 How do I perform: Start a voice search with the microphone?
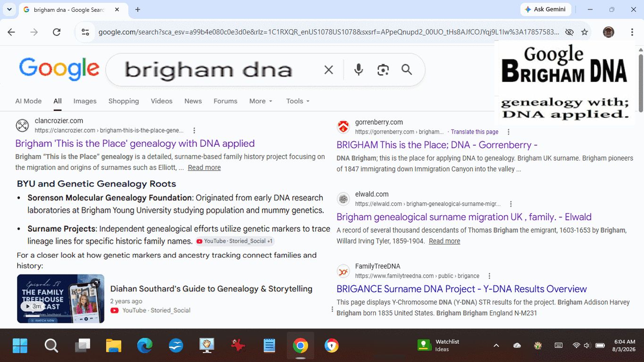(x=359, y=70)
